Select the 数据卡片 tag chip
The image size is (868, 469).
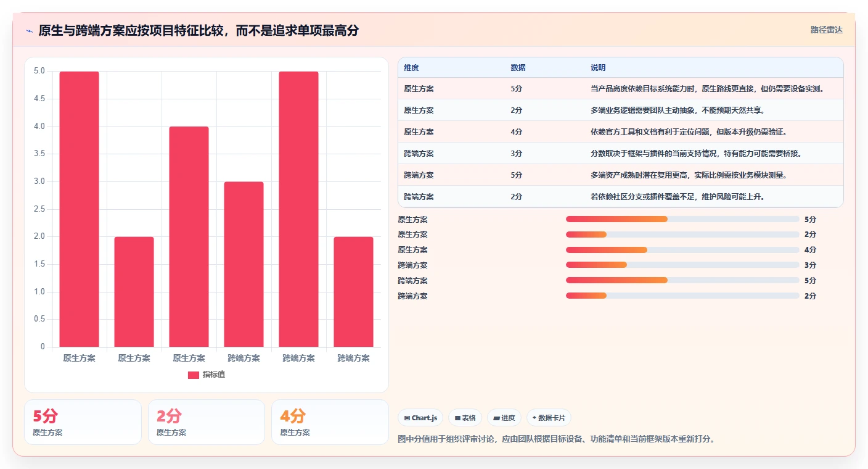(x=549, y=418)
